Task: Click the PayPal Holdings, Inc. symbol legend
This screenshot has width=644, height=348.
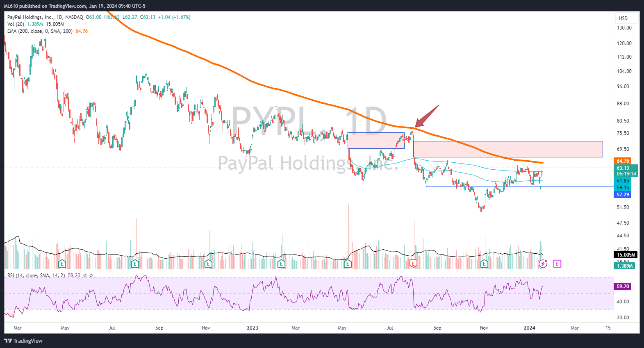Action: coord(45,17)
